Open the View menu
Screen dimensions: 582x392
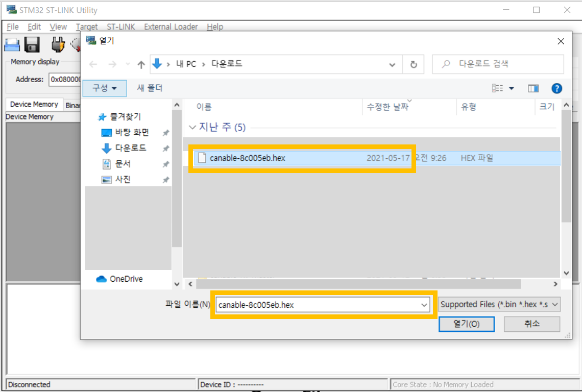(x=58, y=27)
